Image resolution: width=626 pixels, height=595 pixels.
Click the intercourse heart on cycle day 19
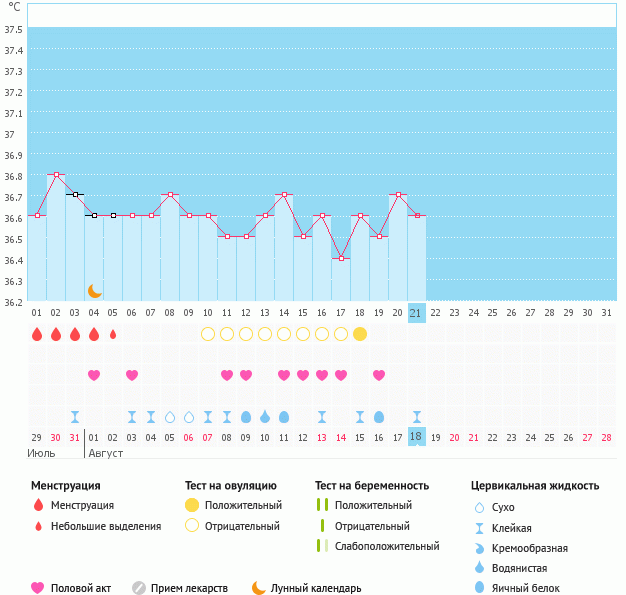pos(379,375)
